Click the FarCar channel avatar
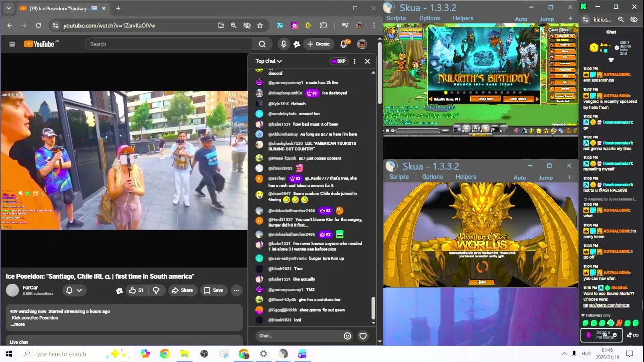Viewport: 644px width, 362px height. coord(12,290)
